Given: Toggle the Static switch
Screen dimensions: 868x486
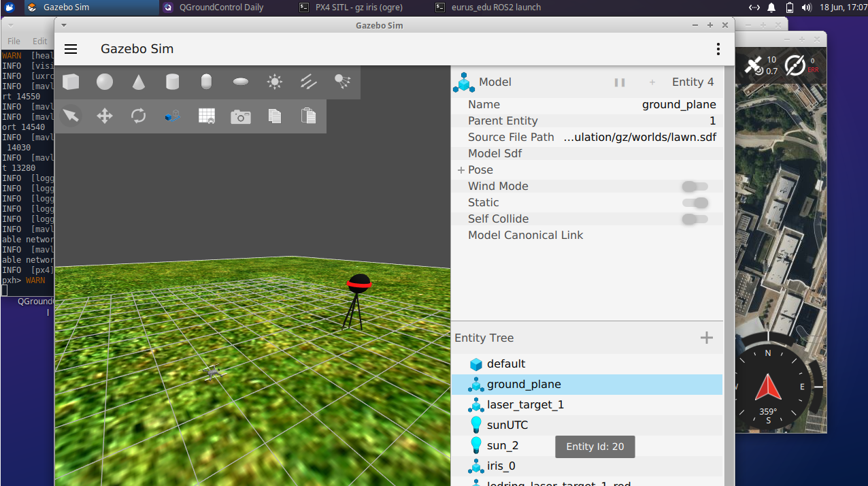Looking at the screenshot, I should click(695, 203).
